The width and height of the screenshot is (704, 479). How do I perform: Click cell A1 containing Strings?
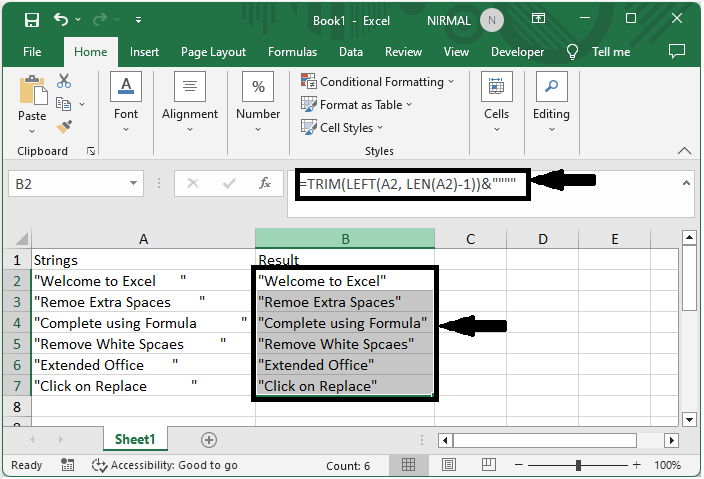pyautogui.click(x=143, y=260)
